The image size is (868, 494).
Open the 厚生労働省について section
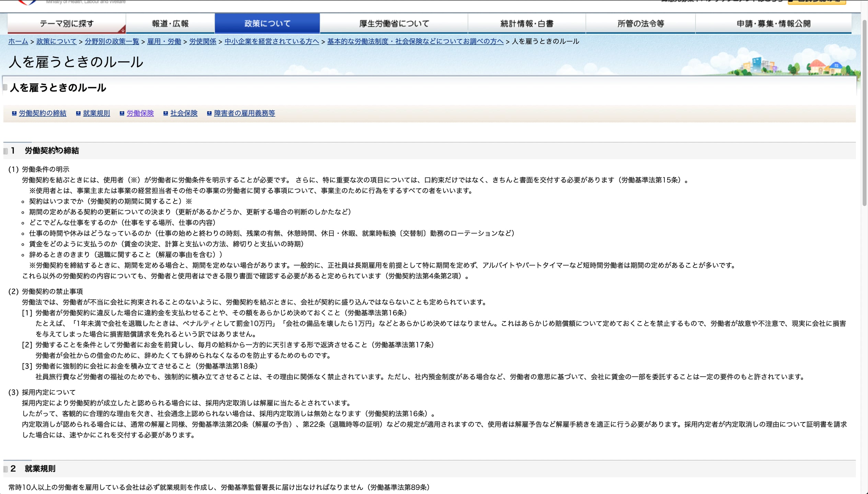pos(393,23)
